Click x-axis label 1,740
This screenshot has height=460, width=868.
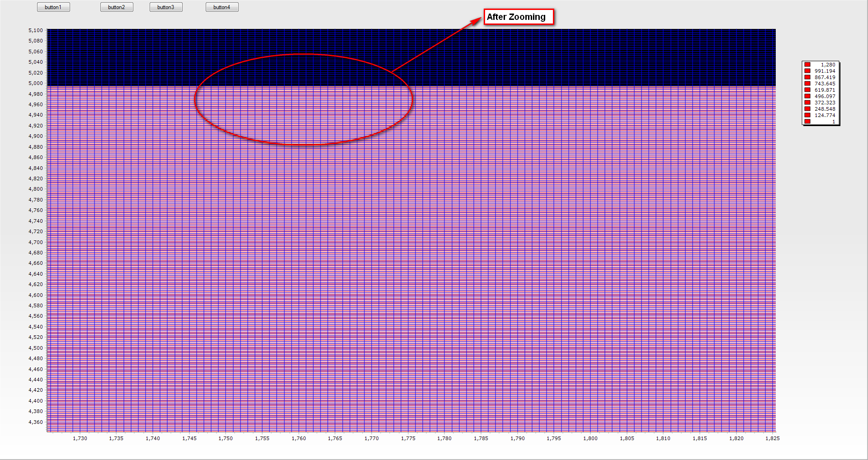tap(153, 438)
